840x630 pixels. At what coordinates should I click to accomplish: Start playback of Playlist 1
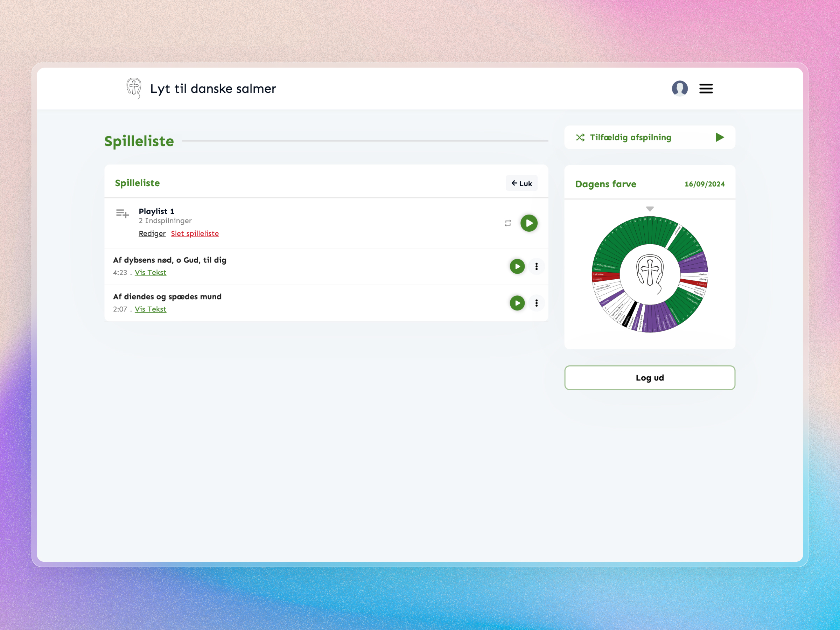coord(529,223)
